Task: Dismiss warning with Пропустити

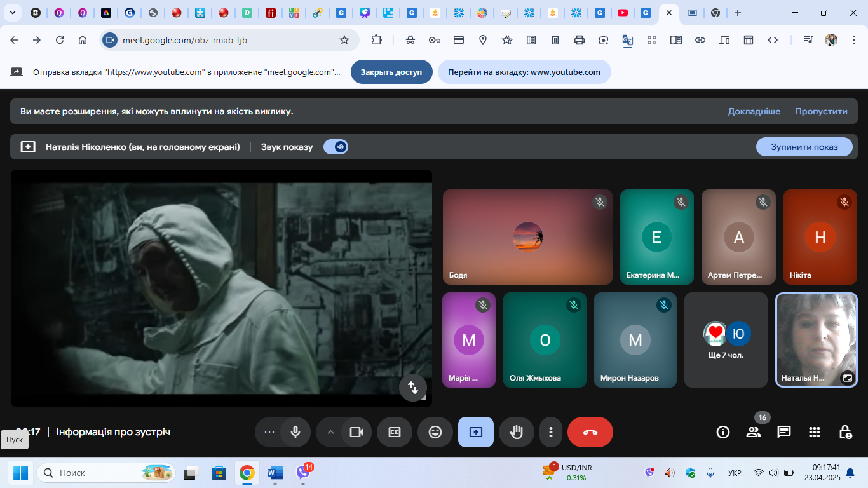Action: point(822,111)
